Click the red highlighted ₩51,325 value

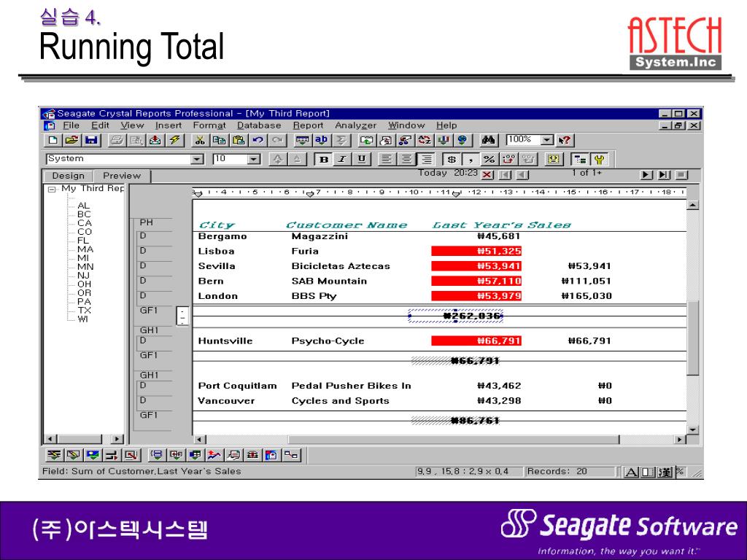(476, 251)
